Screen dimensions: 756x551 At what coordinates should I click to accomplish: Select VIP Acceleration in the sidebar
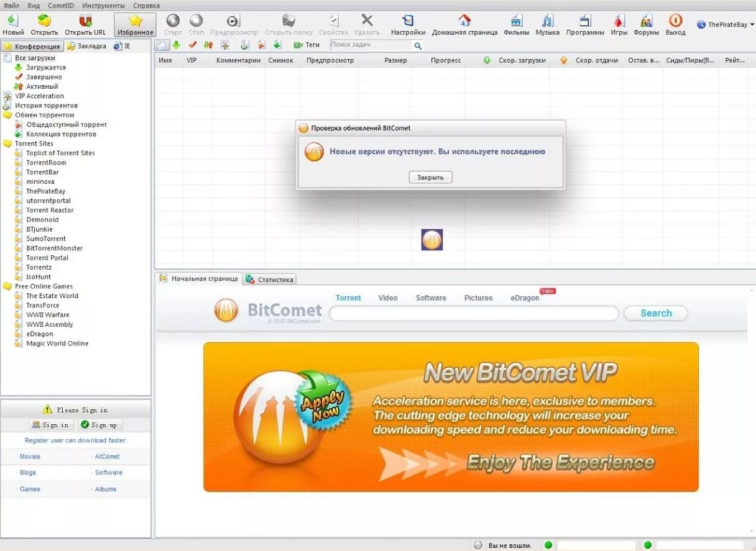39,96
